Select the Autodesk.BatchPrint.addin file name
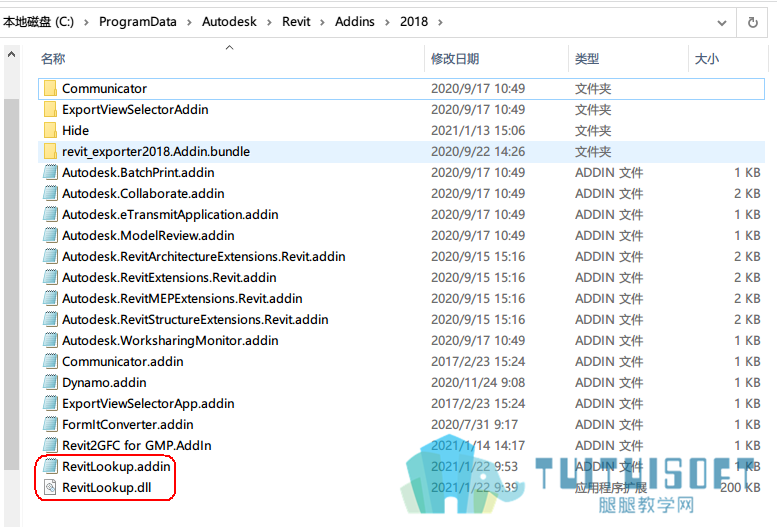 (138, 172)
